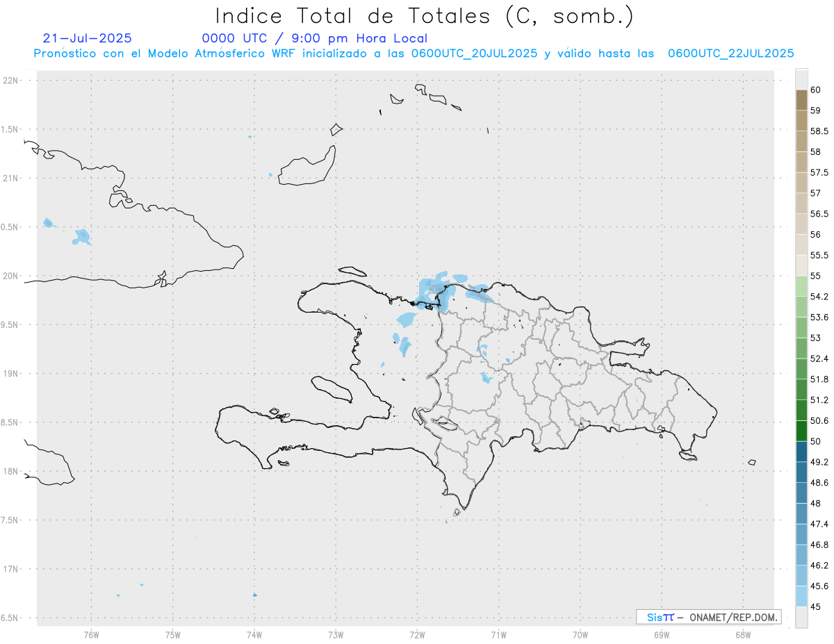The height and width of the screenshot is (644, 834).
Task: Select the pale green colorbar segment between 54.2 and 55
Action: [x=801, y=286]
